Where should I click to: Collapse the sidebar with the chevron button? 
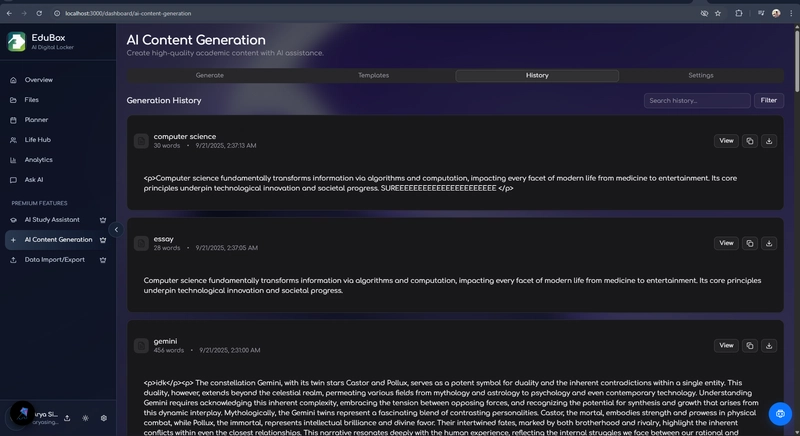(x=116, y=230)
